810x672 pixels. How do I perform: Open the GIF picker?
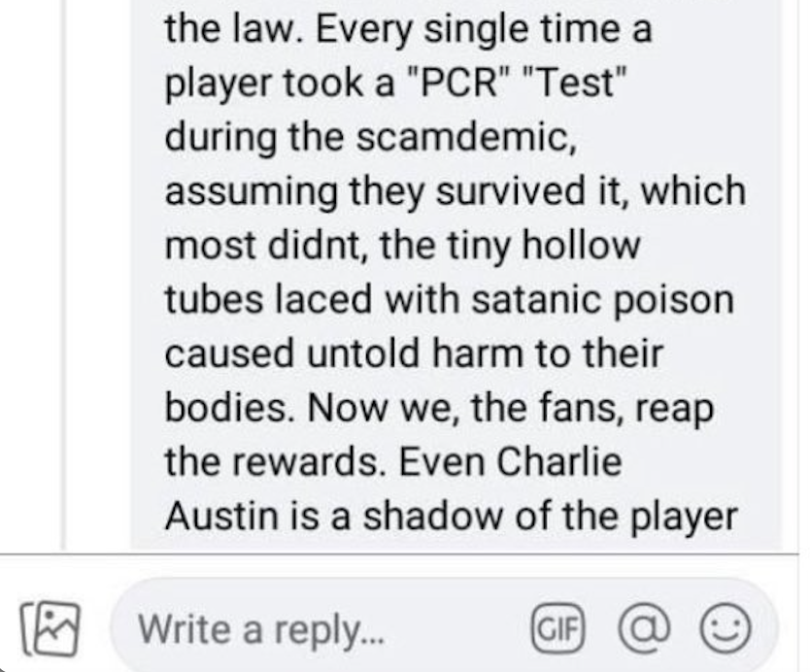557,628
